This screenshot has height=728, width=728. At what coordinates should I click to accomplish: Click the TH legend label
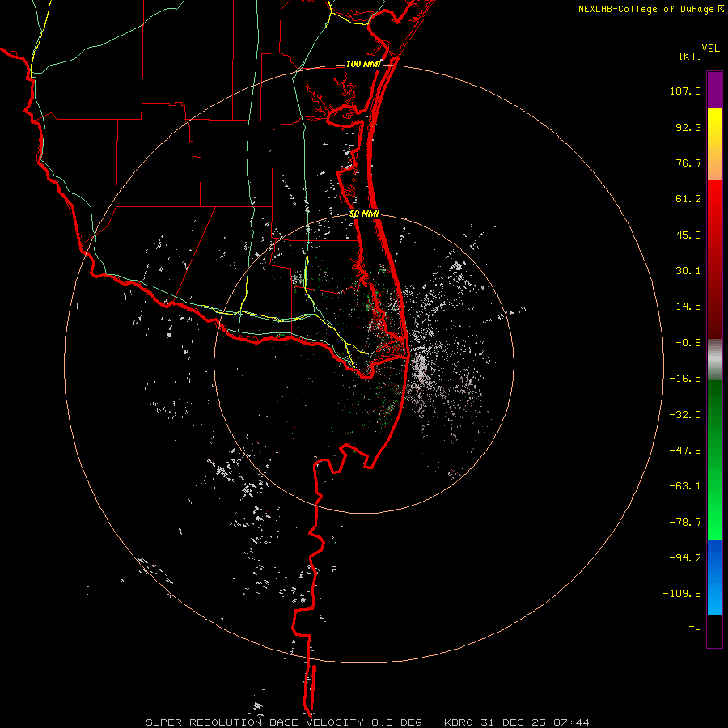pos(695,629)
